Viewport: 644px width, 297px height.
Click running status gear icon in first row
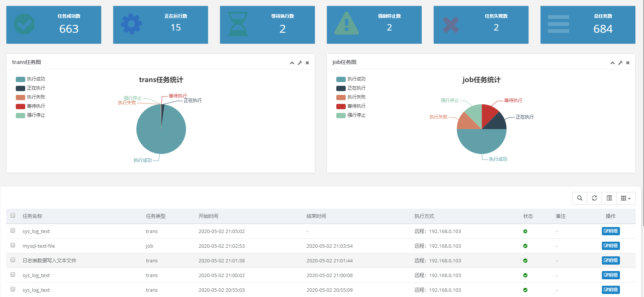point(525,232)
